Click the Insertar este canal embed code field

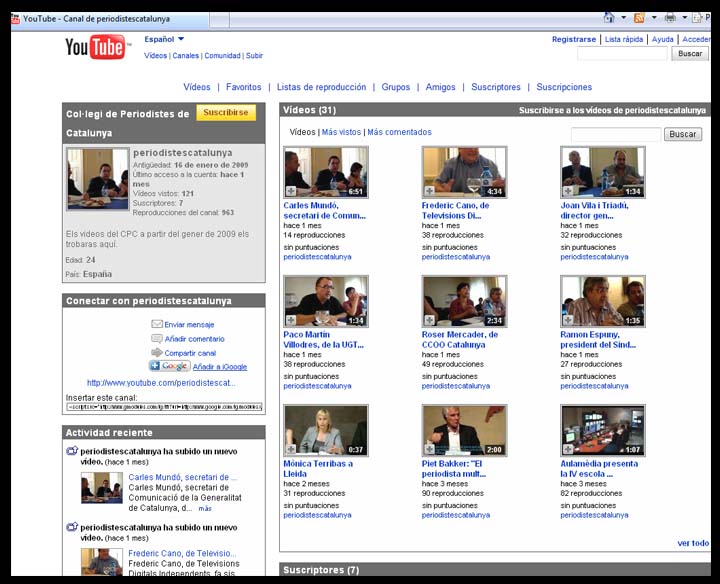click(164, 407)
